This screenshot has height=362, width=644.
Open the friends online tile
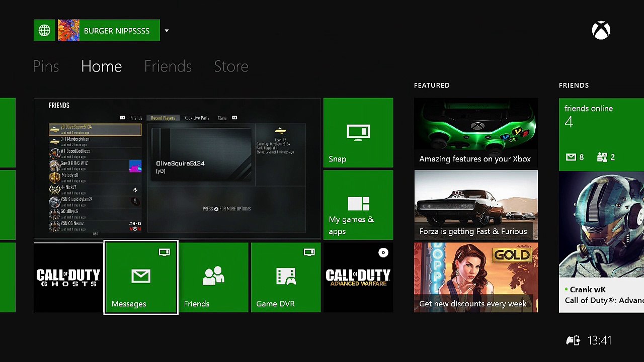[x=601, y=134]
